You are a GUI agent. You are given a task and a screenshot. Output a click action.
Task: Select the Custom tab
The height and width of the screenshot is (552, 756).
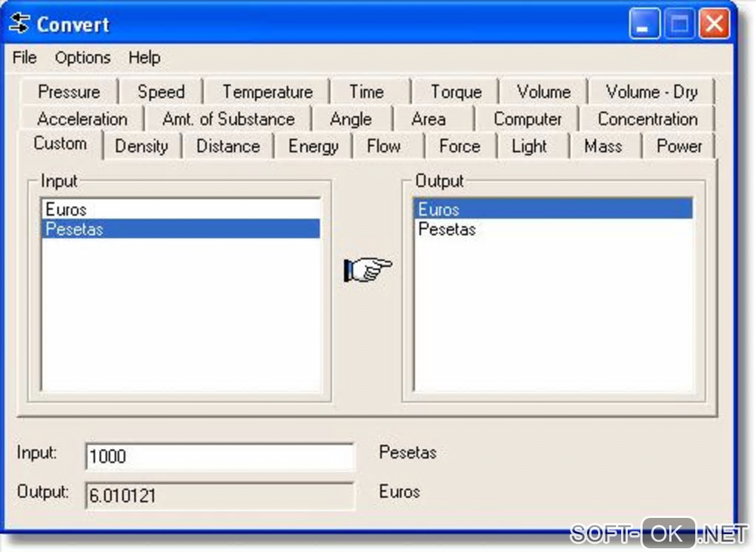(60, 144)
